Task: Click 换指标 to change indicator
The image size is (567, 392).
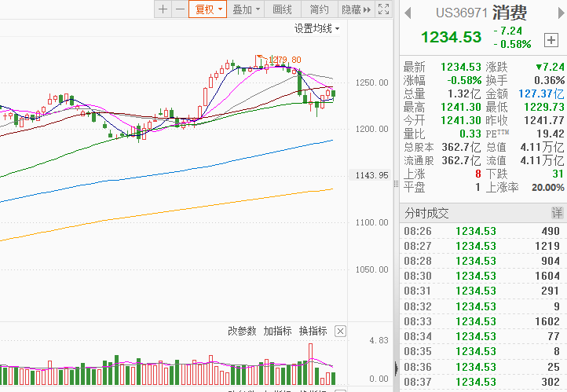Action: 313,332
